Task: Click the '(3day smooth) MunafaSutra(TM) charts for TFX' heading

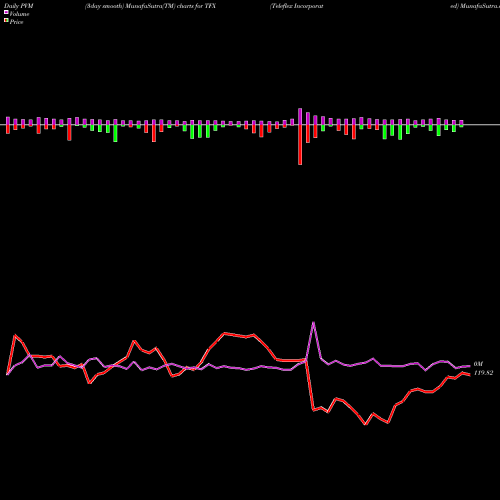Action: 150,6
